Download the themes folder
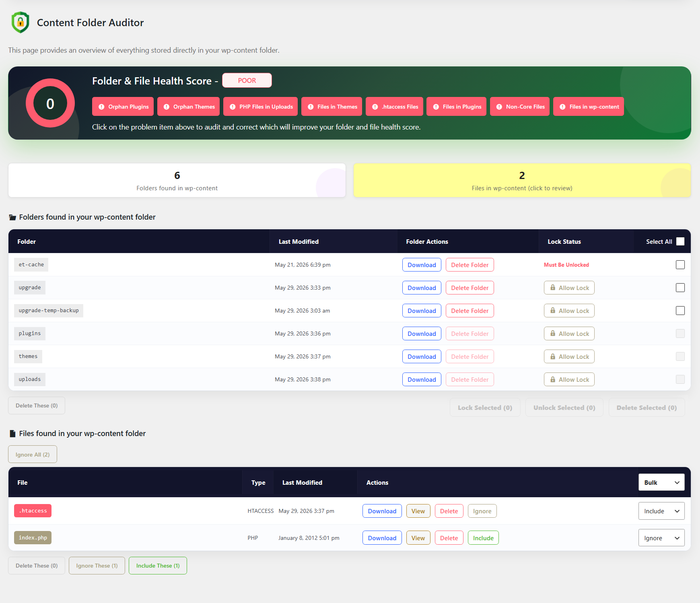Image resolution: width=700 pixels, height=603 pixels. 422,356
